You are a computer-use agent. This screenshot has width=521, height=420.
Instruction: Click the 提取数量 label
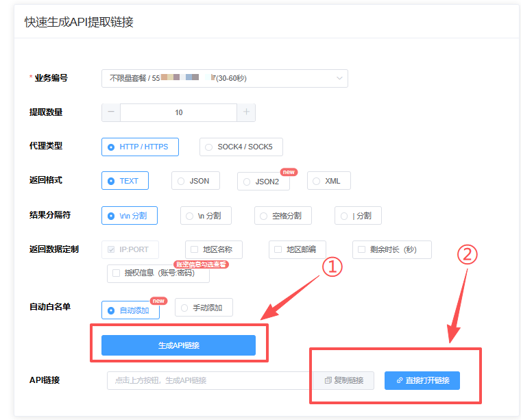46,112
